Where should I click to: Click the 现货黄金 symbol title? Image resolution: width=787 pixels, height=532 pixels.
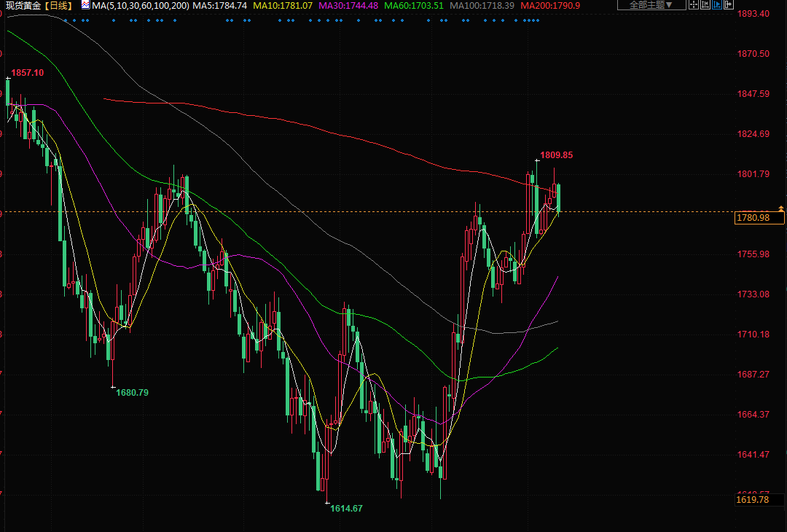pyautogui.click(x=23, y=6)
